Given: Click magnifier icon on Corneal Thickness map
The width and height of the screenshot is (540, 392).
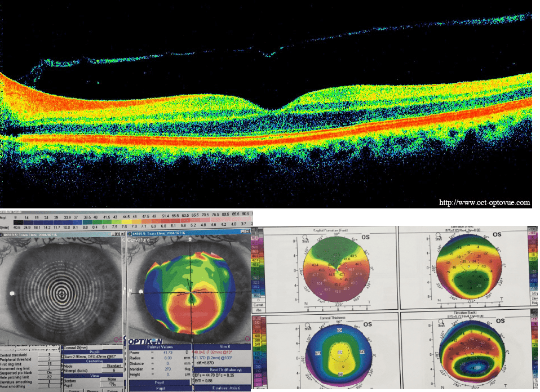Looking at the screenshot, I should [x=307, y=325].
